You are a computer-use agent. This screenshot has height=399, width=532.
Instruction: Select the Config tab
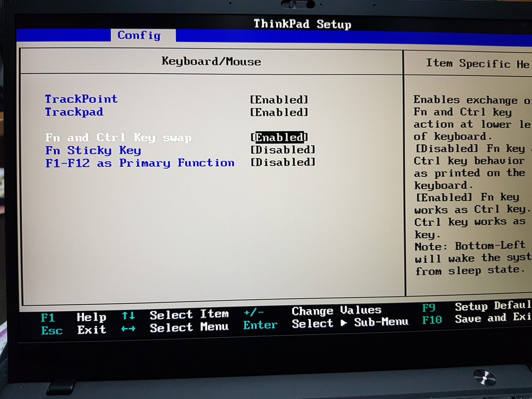pyautogui.click(x=139, y=35)
